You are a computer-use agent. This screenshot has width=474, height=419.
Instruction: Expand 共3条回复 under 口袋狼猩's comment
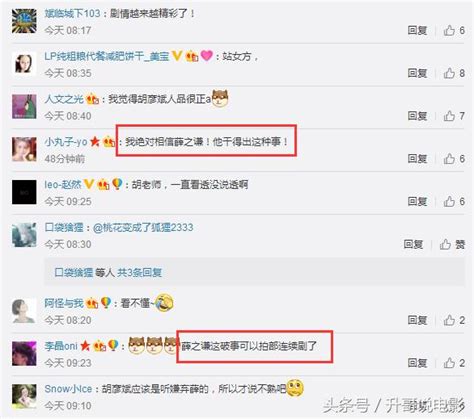(139, 273)
